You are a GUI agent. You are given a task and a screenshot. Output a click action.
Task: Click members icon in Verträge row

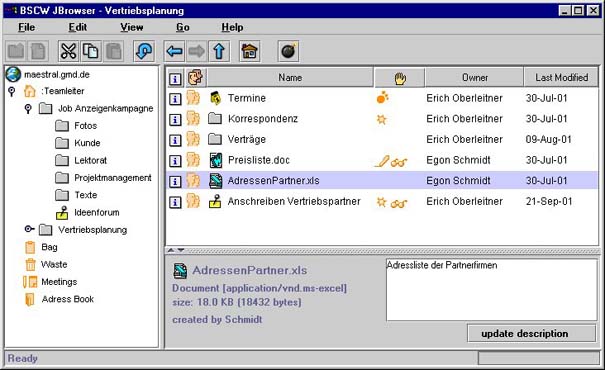[193, 139]
